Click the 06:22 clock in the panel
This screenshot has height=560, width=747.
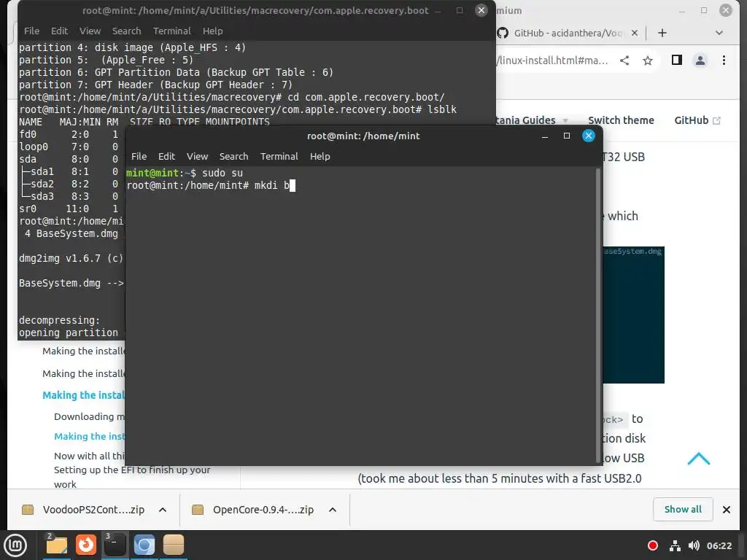coord(719,545)
